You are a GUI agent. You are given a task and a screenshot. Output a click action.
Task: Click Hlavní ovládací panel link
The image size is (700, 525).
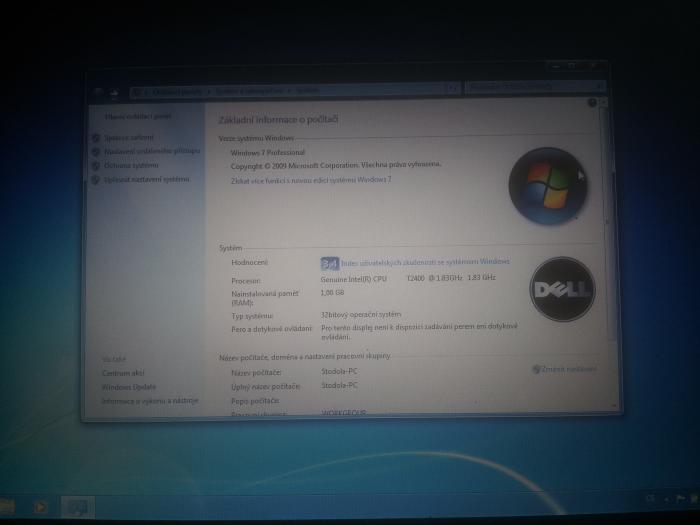tap(137, 116)
